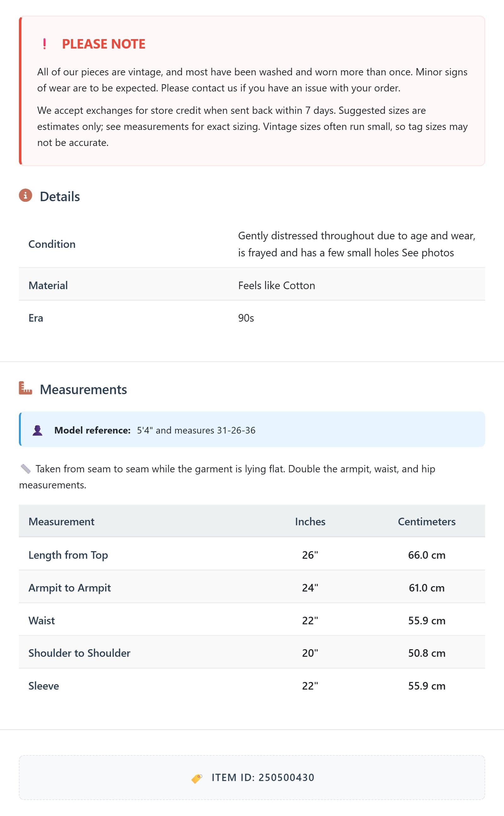
Task: Click the Details section heading
Action: [x=60, y=196]
